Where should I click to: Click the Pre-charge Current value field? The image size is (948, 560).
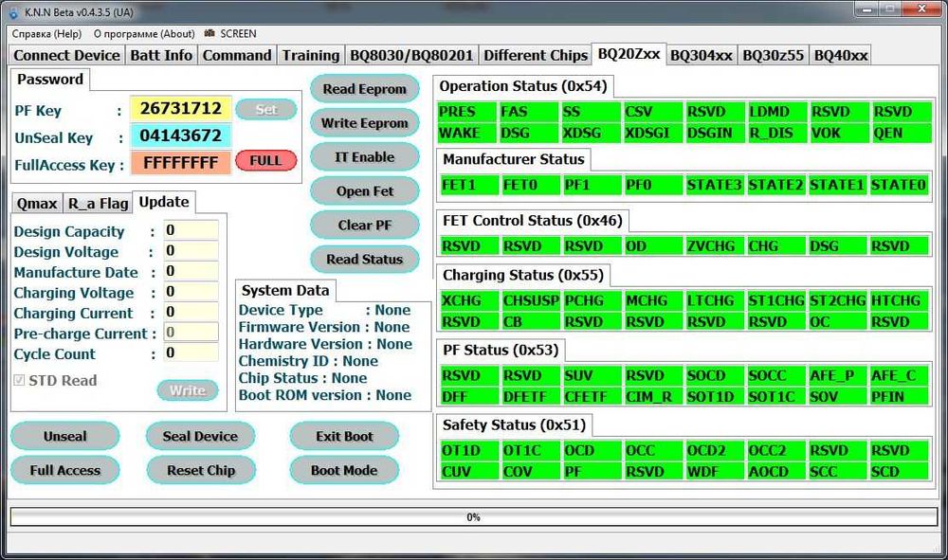pos(191,333)
